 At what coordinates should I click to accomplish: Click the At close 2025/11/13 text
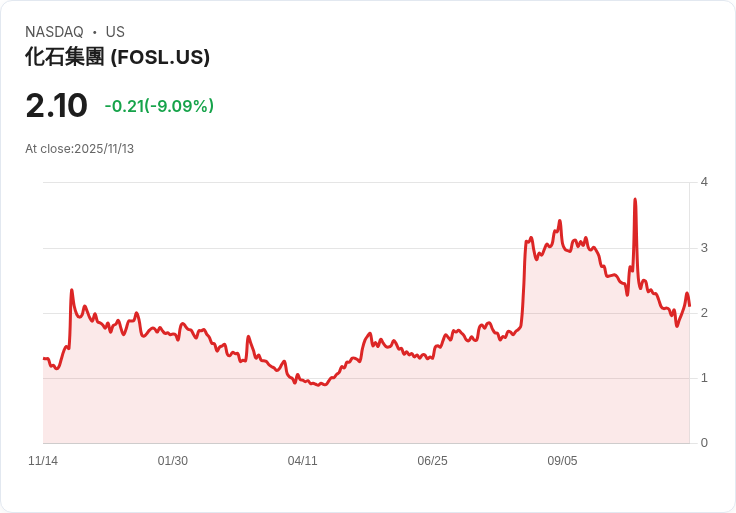pos(79,149)
